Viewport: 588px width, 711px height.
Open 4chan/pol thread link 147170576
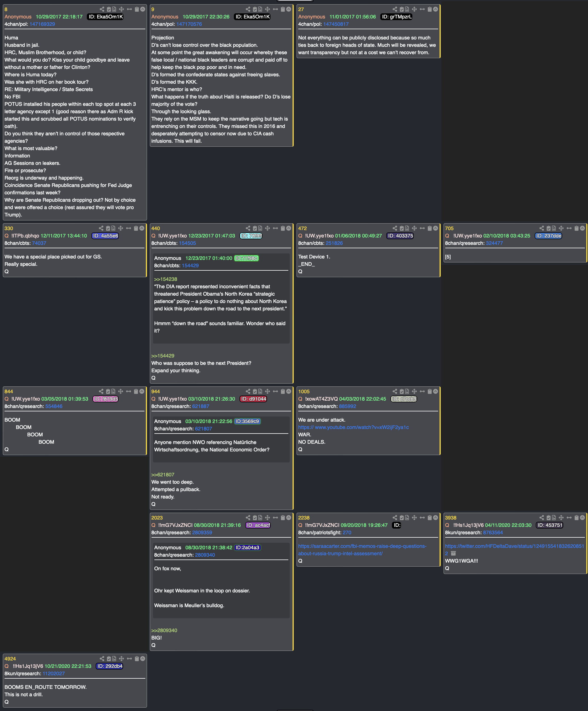(189, 24)
